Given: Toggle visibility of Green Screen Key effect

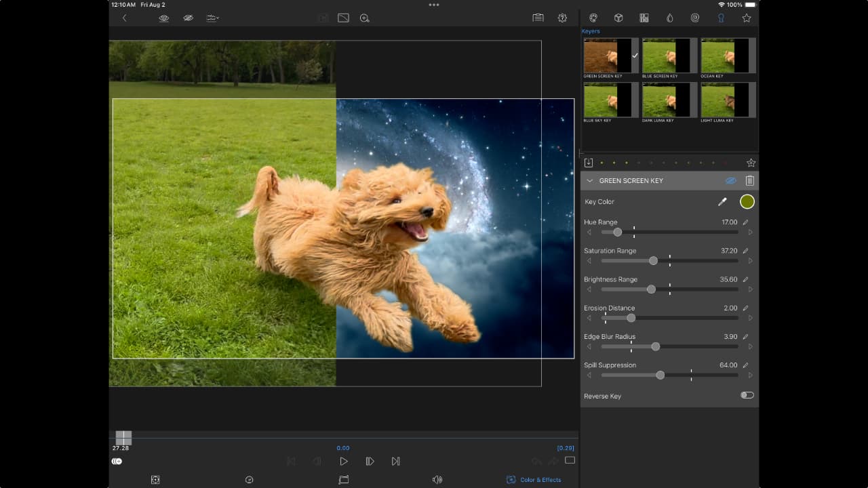Looking at the screenshot, I should (730, 181).
